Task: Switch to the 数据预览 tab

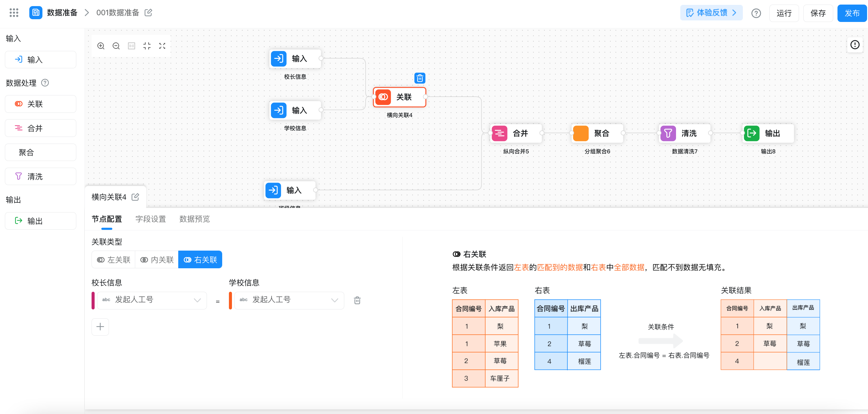Action: tap(194, 219)
